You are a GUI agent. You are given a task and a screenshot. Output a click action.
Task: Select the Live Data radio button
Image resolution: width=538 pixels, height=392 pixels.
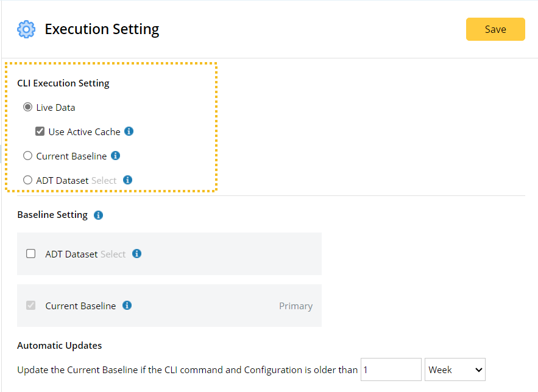coord(27,107)
